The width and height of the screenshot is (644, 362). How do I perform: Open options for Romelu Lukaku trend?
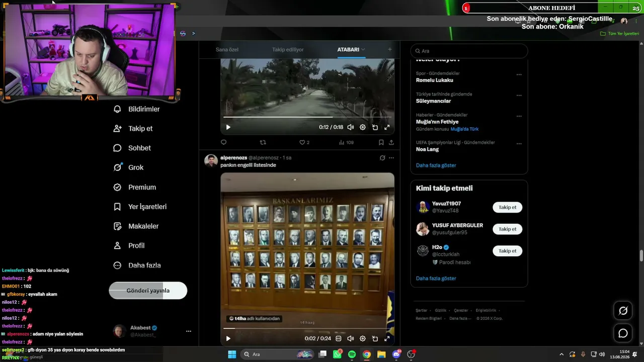[x=519, y=75]
